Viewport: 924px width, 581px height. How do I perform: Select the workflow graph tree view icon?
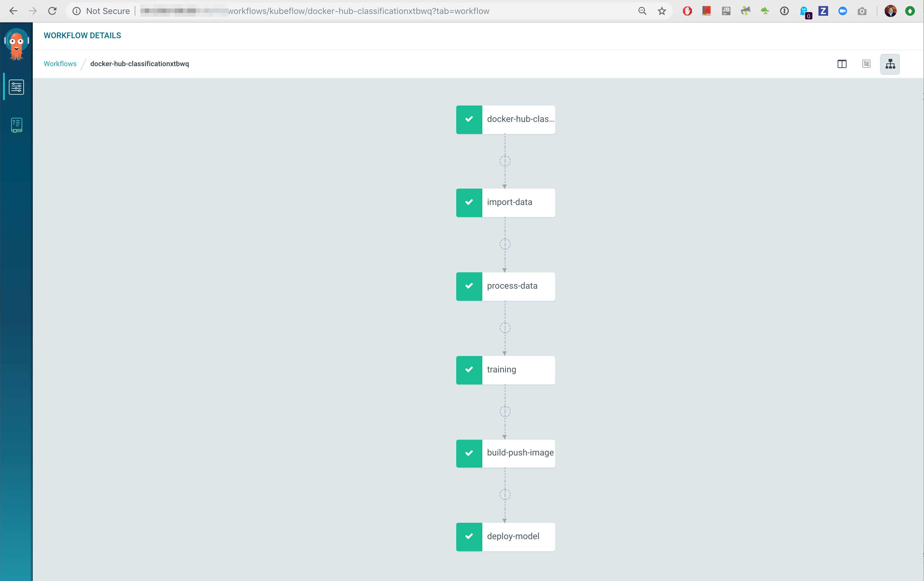click(890, 64)
